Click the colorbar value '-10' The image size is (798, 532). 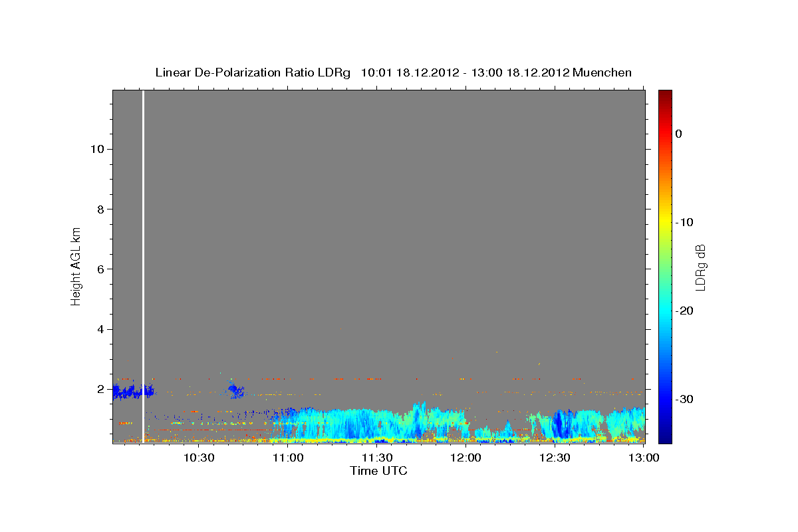(685, 222)
